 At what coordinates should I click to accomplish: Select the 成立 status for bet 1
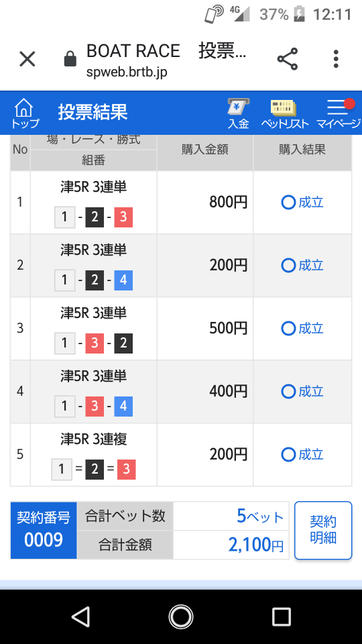point(302,203)
